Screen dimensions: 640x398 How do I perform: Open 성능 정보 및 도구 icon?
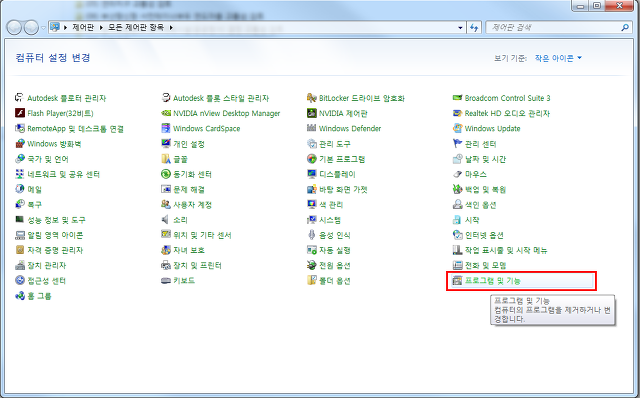20,220
